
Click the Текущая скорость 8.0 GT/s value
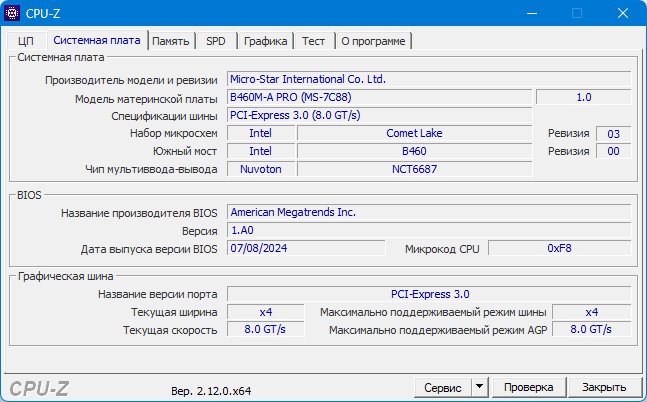tap(265, 329)
